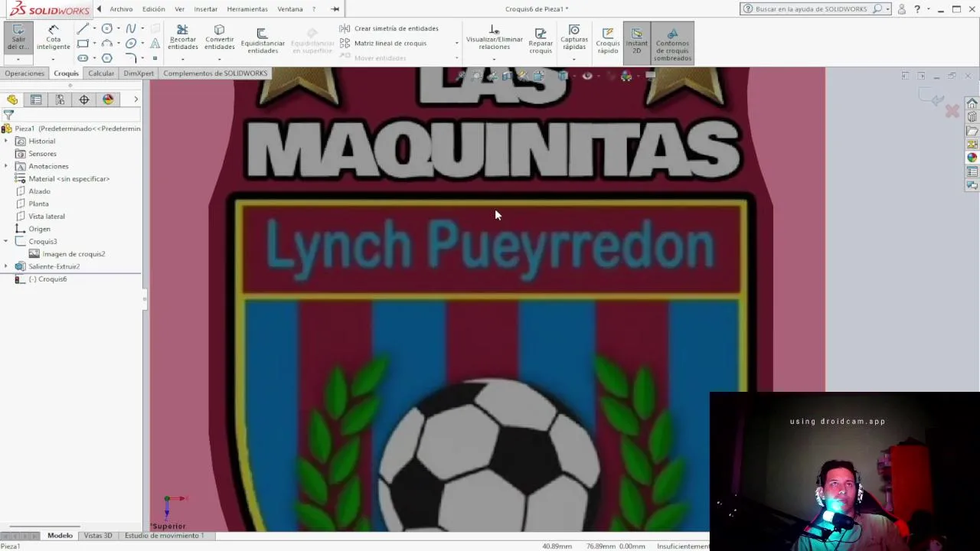The width and height of the screenshot is (980, 551).
Task: Toggle hide/show items eye icon
Action: 587,76
